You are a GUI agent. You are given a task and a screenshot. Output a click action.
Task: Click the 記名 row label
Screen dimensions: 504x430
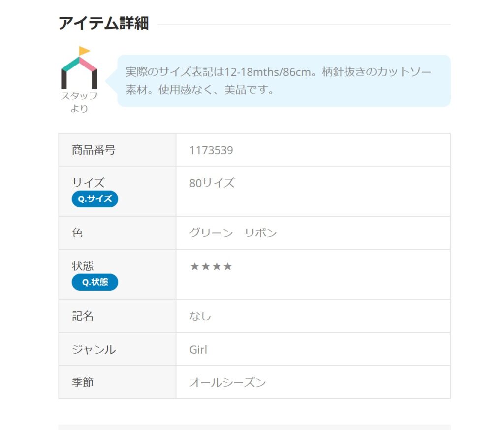[83, 316]
